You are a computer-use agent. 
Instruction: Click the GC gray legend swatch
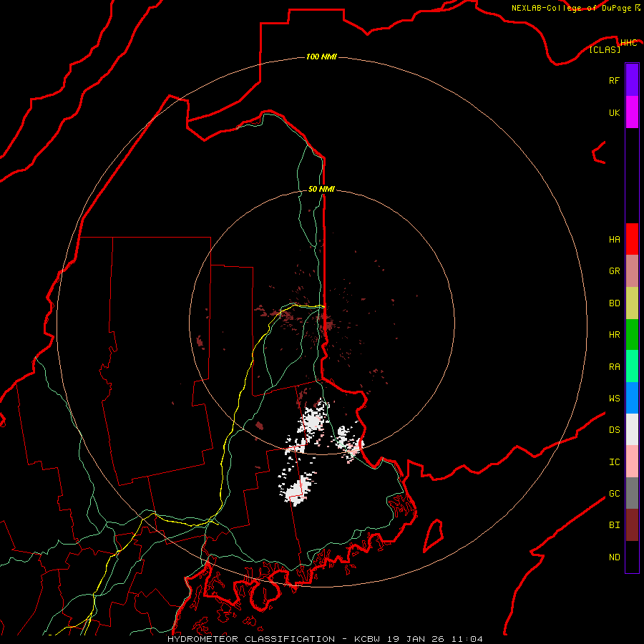632,493
